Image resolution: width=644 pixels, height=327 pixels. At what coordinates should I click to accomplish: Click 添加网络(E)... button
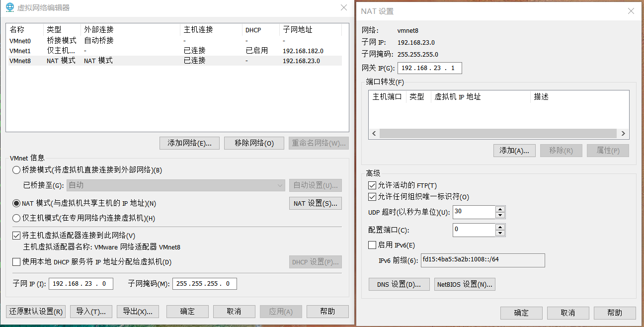(189, 143)
